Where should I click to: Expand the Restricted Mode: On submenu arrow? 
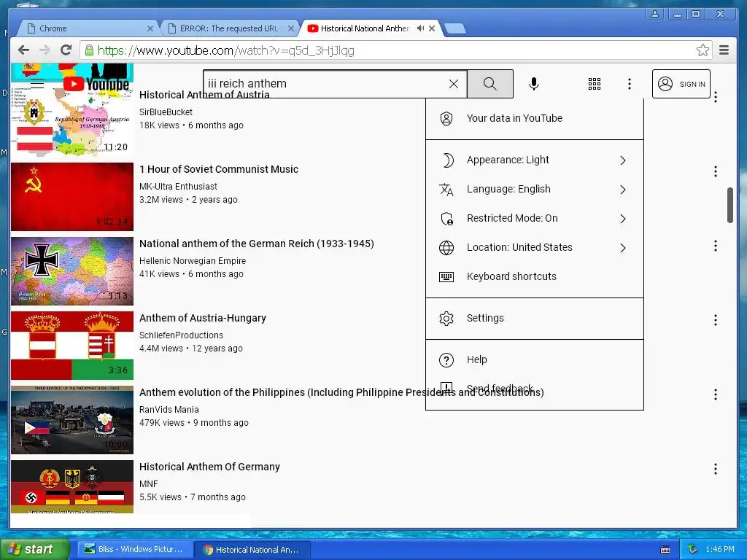623,219
